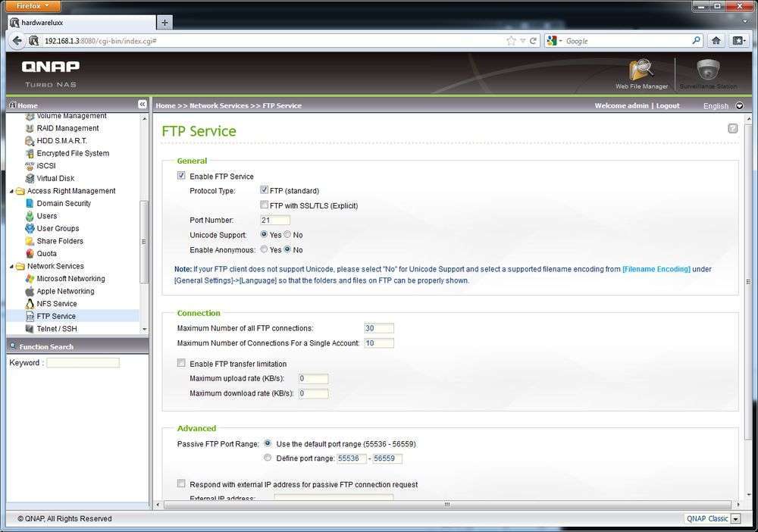Click the Domain Security icon

point(30,203)
